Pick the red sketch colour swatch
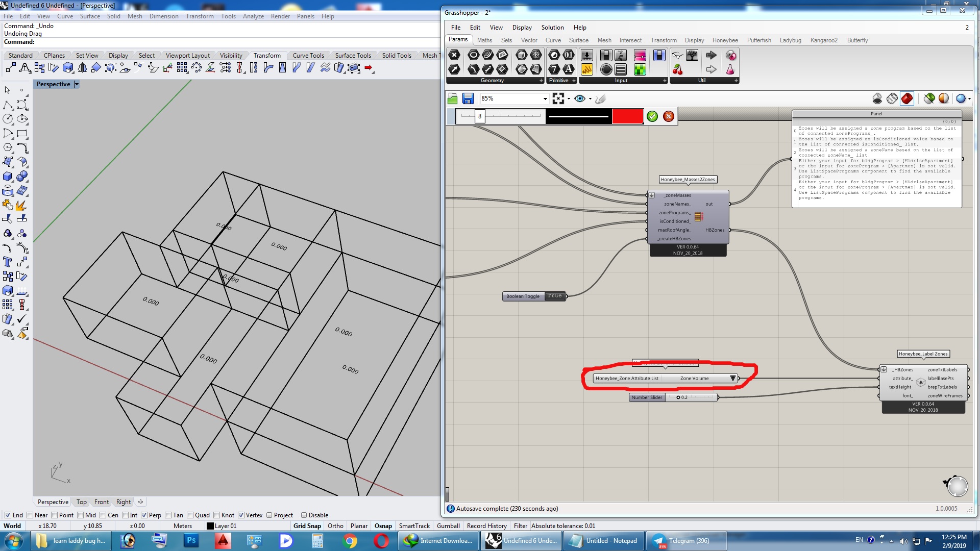980x551 pixels. coord(627,116)
